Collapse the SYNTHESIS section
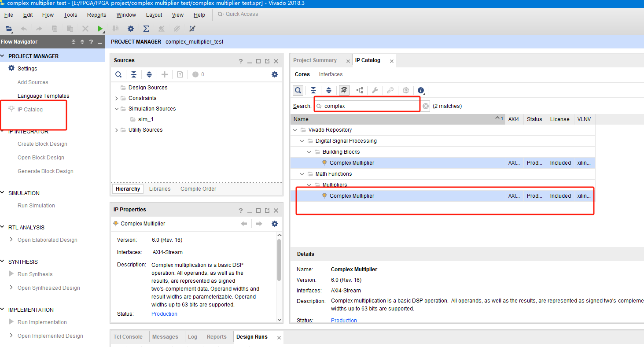 3,262
